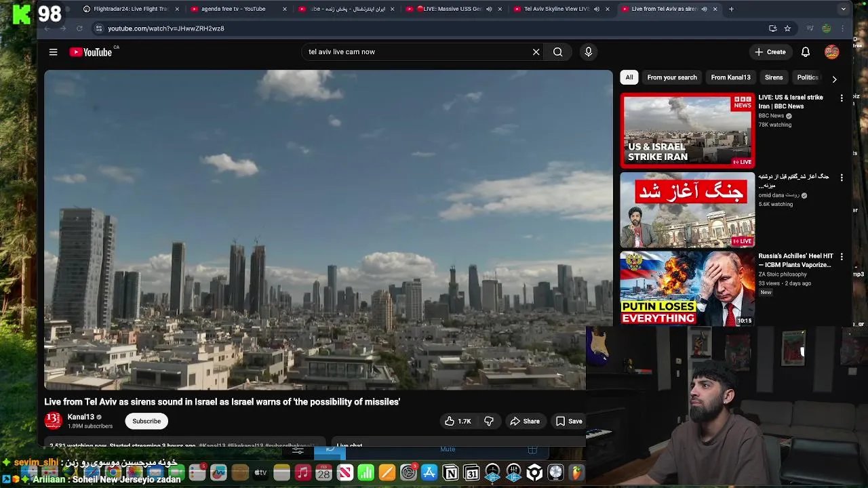868x488 pixels.
Task: Click the address bar URL
Action: pyautogui.click(x=165, y=28)
